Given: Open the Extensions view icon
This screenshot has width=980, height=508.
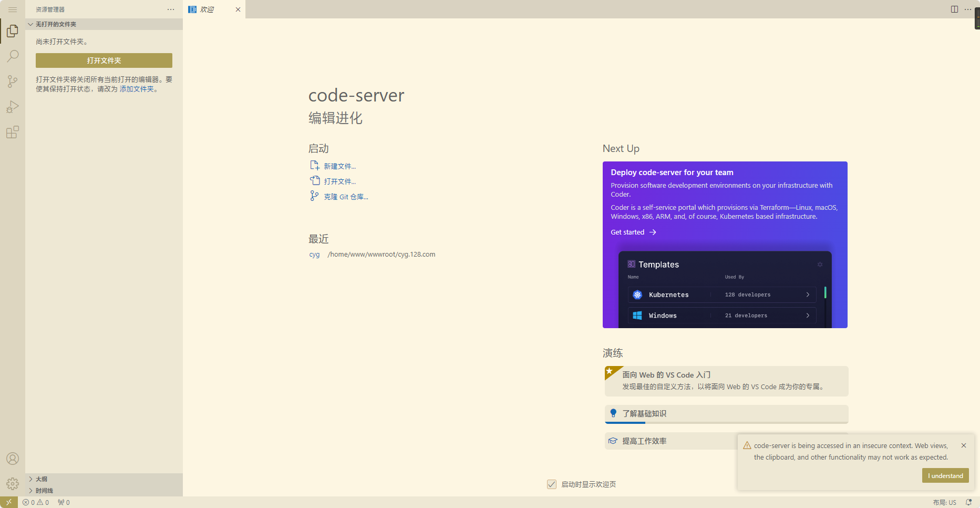Looking at the screenshot, I should (13, 132).
